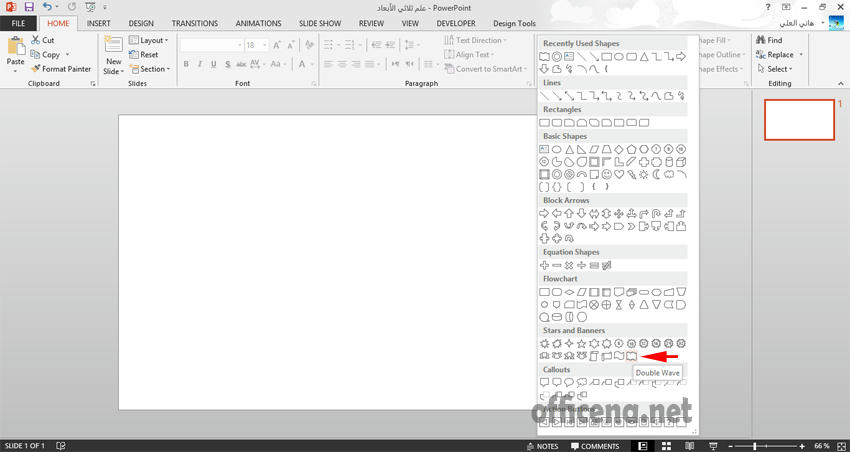This screenshot has height=452, width=850.
Task: Click the Reset slide button
Action: pos(144,55)
